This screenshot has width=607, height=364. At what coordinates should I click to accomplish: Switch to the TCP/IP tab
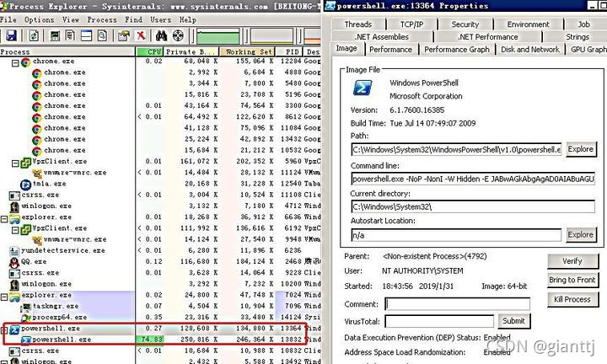pos(412,24)
